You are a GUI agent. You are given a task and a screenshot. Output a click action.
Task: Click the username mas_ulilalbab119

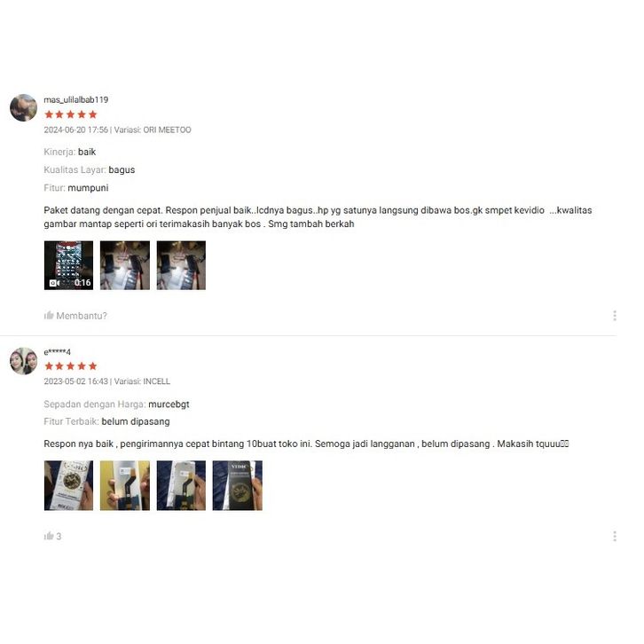[76, 100]
